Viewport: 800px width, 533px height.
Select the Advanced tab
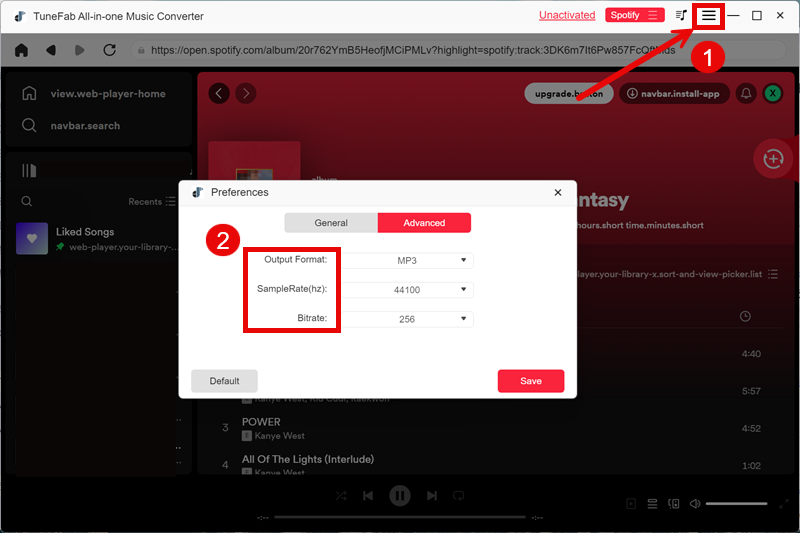424,223
